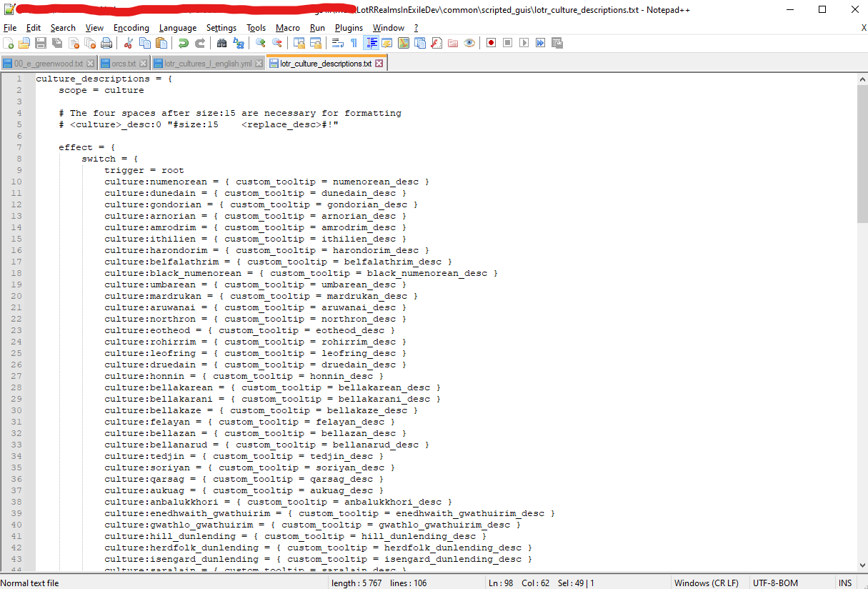Open the User Defined Language dialog icon
Screen dimensions: 868x589
click(x=386, y=43)
